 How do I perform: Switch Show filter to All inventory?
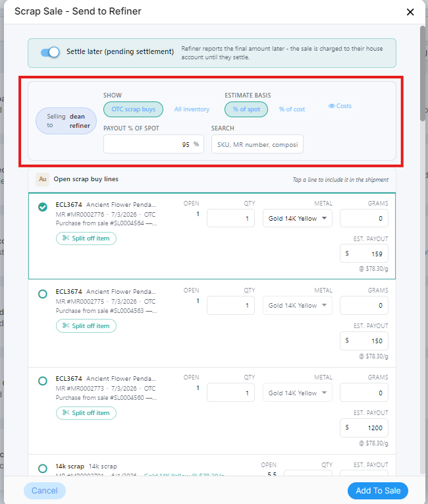point(192,109)
